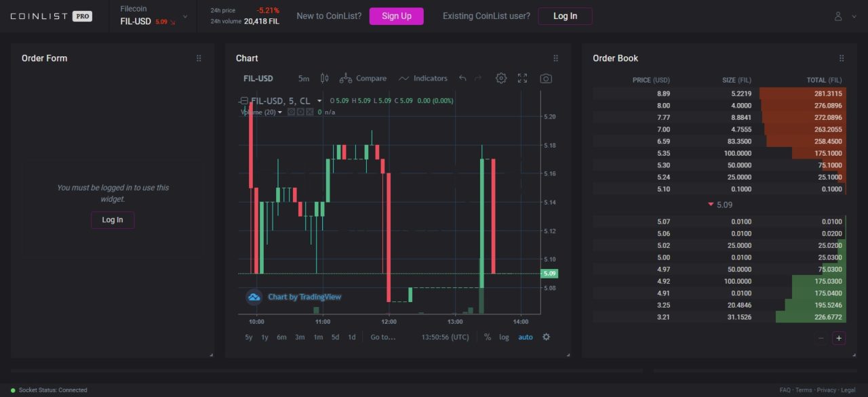Viewport: 868px width, 397px height.
Task: Select the 8.89 ask row in Order Book
Action: click(719, 93)
